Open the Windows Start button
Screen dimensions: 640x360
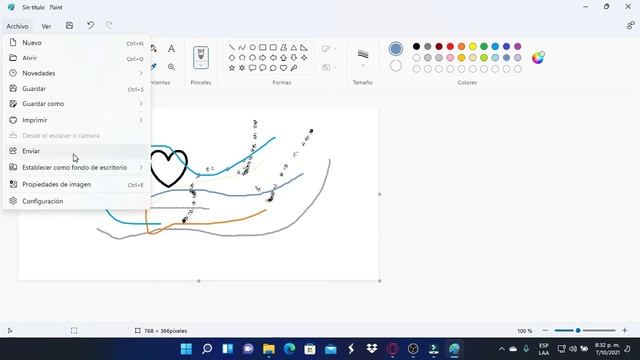[x=186, y=349]
